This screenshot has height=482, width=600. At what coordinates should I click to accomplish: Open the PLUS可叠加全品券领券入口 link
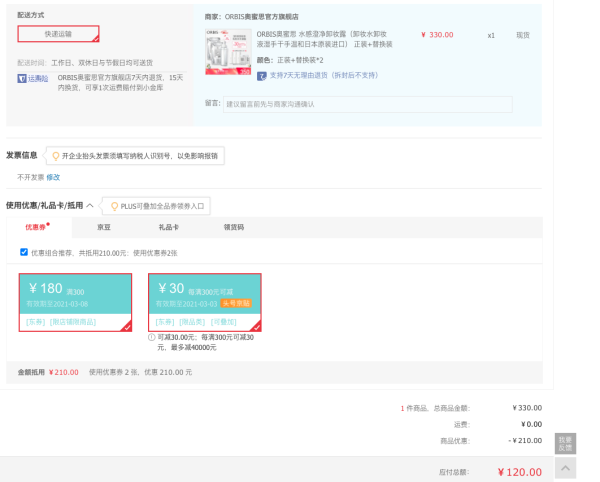(162, 206)
